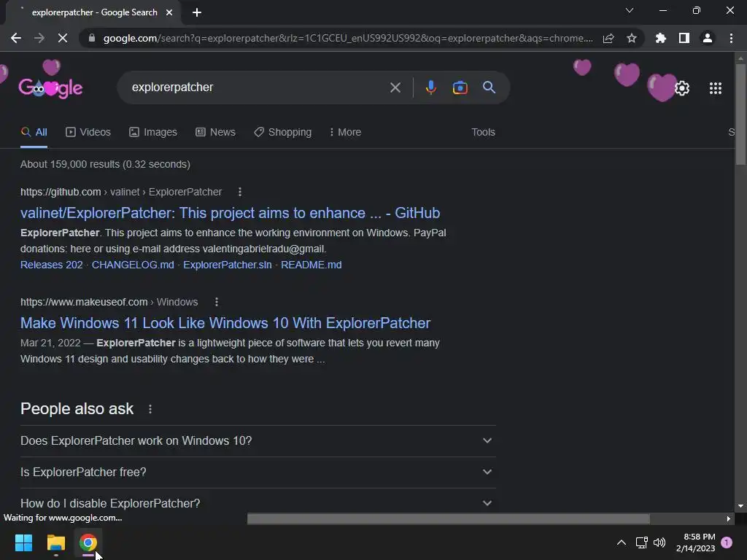
Task: Open the tab search dropdown arrow
Action: 630,10
